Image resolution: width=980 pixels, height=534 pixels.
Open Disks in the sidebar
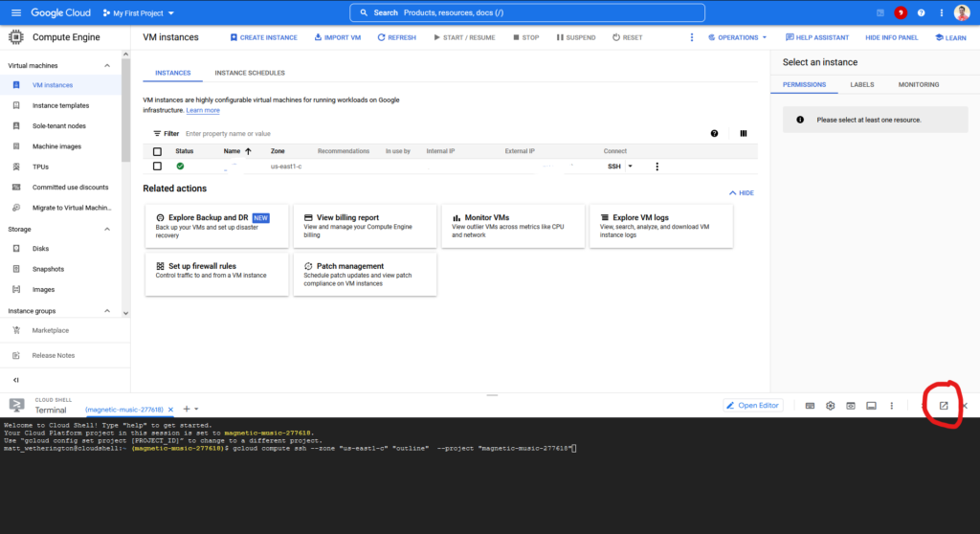click(x=40, y=248)
